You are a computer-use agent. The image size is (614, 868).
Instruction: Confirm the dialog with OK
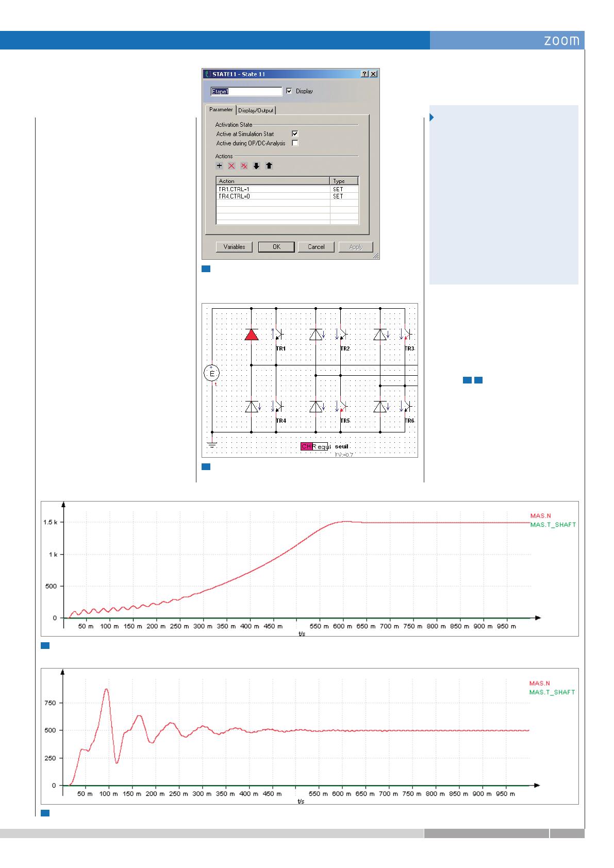click(x=276, y=247)
